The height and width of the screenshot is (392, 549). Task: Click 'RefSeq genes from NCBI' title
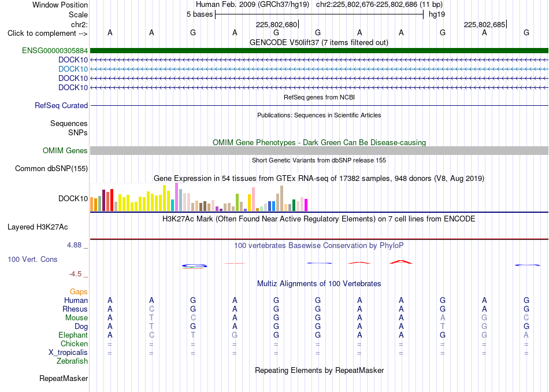pyautogui.click(x=320, y=97)
